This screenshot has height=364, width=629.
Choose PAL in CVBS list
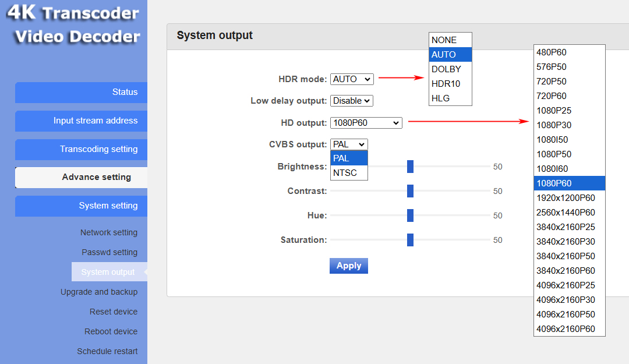(x=349, y=158)
